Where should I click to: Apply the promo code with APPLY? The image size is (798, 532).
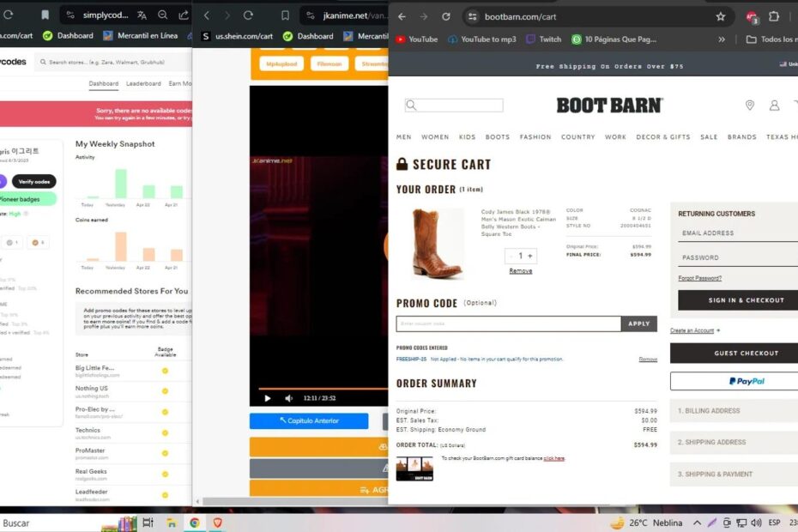(638, 323)
